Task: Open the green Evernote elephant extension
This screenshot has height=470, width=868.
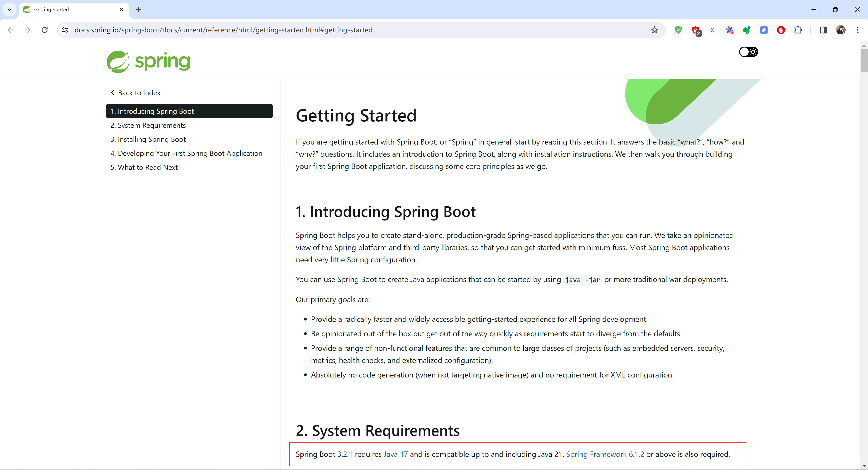Action: click(746, 30)
